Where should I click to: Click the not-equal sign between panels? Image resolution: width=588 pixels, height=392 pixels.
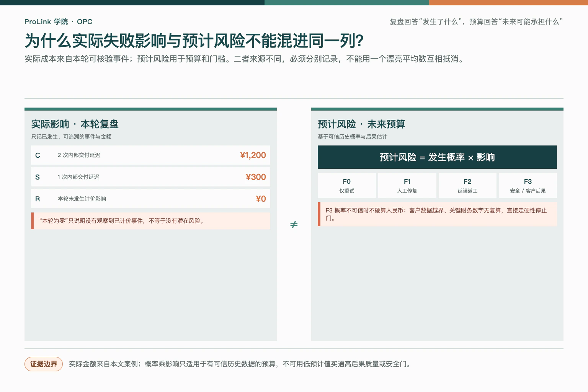click(x=294, y=224)
